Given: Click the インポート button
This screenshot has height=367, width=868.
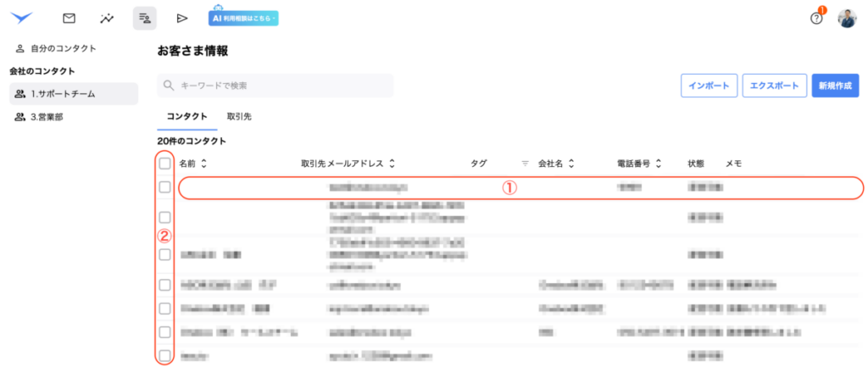Looking at the screenshot, I should coord(709,86).
